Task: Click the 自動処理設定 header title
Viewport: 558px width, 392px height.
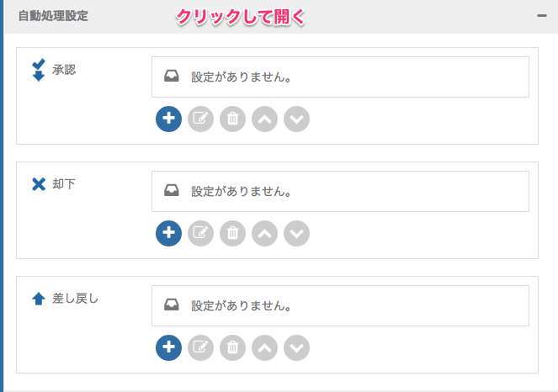Action: coord(53,16)
